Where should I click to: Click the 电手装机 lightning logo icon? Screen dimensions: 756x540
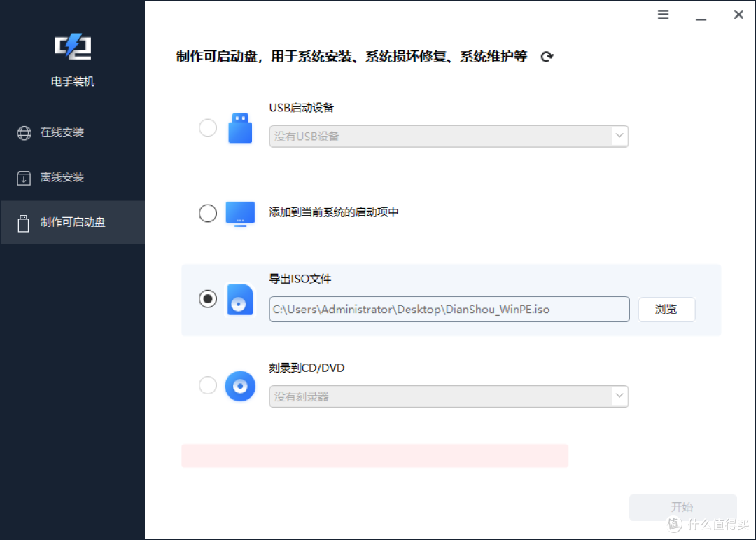pos(73,46)
